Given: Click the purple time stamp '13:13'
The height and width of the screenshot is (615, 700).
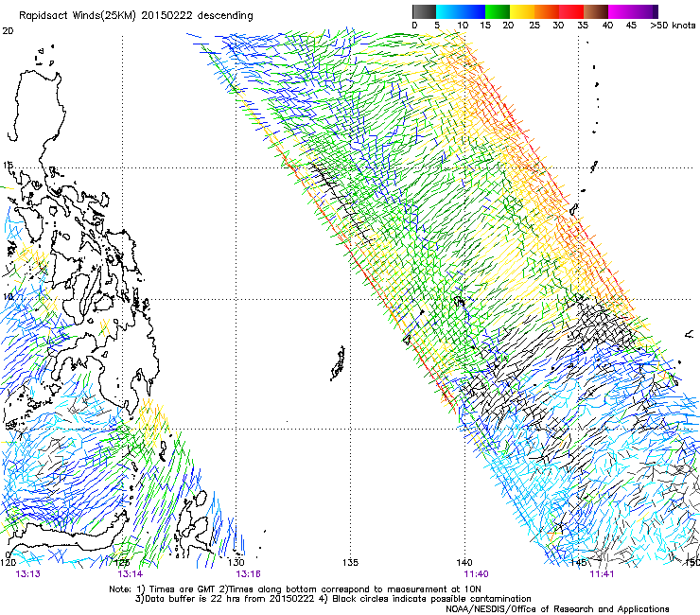Looking at the screenshot, I should [27, 574].
